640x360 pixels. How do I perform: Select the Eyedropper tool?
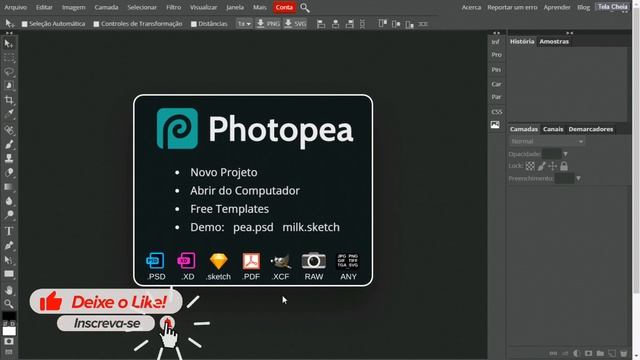point(9,114)
